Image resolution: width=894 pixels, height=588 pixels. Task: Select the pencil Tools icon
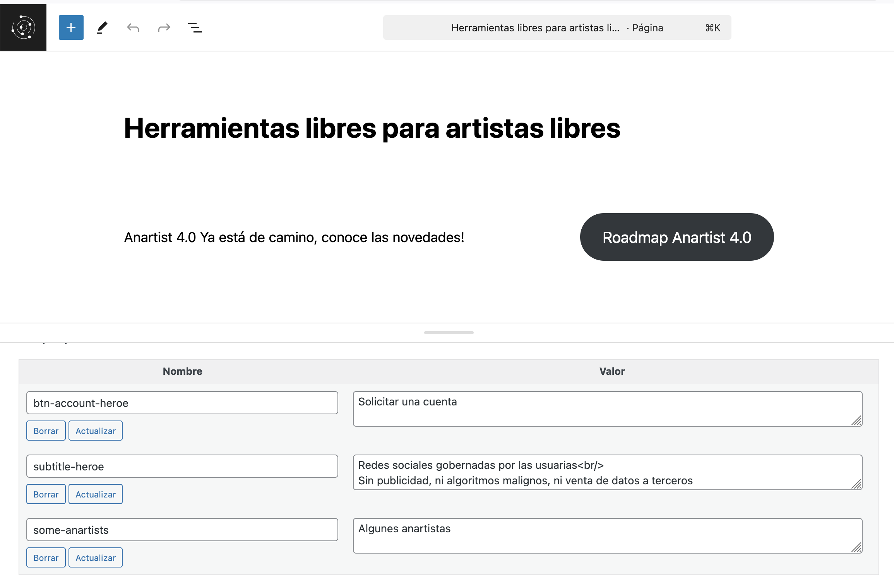(x=102, y=27)
